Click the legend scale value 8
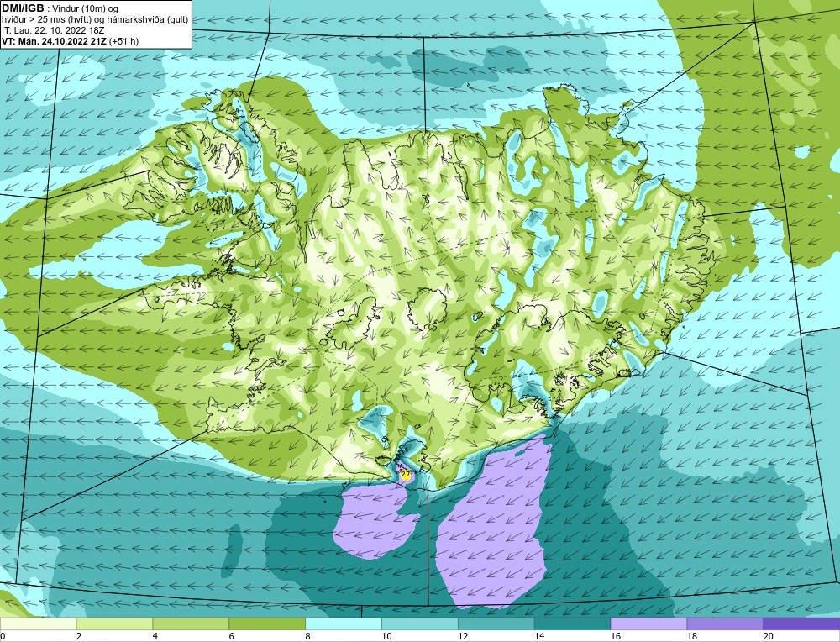 pyautogui.click(x=308, y=636)
